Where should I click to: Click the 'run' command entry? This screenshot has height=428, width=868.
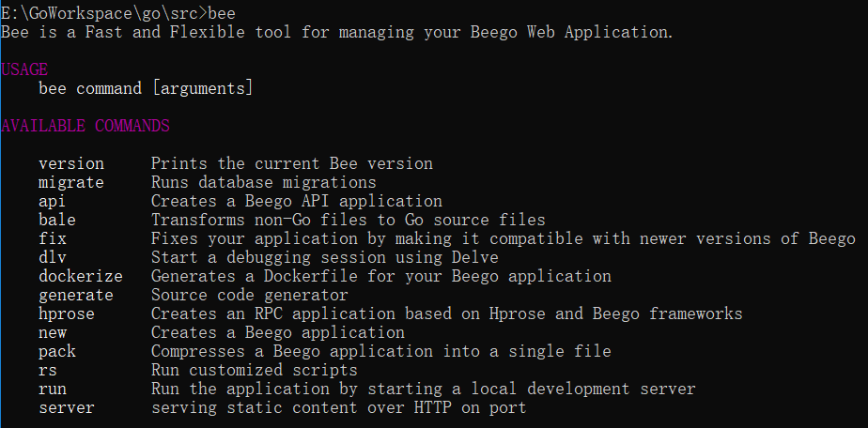[x=53, y=389]
